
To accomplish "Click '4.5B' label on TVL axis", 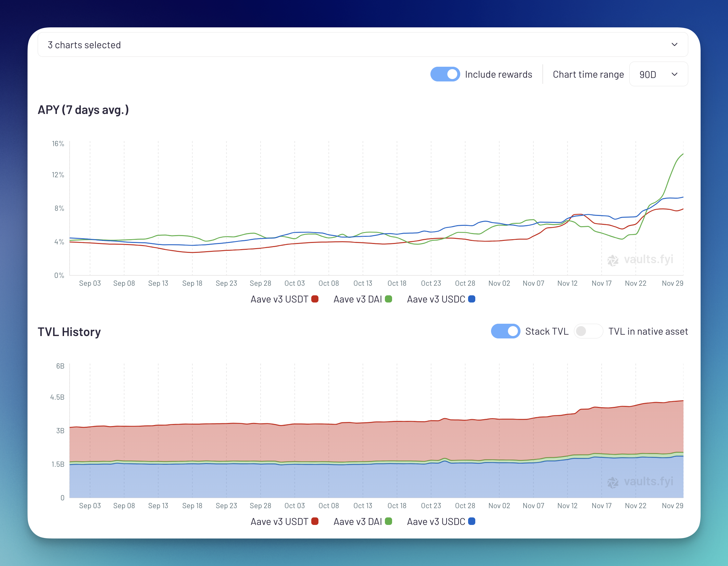I will [57, 397].
